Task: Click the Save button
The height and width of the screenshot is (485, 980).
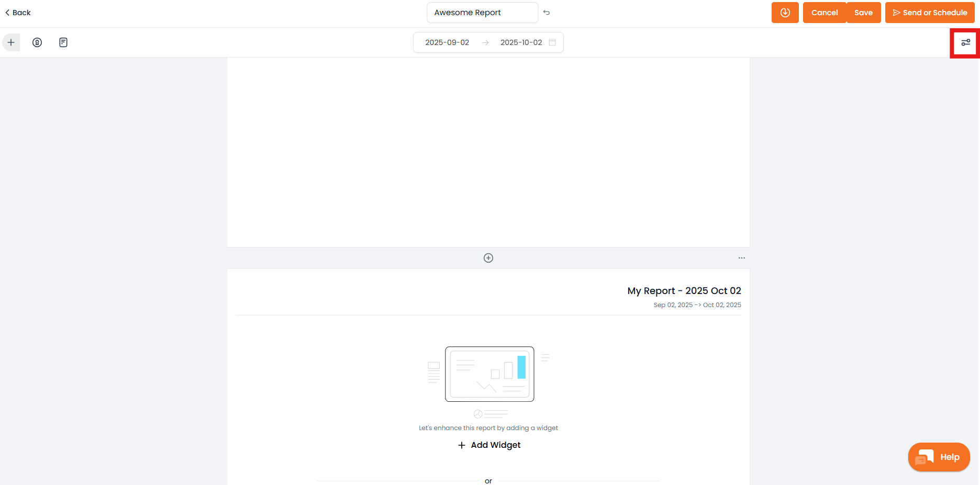Action: (x=863, y=13)
